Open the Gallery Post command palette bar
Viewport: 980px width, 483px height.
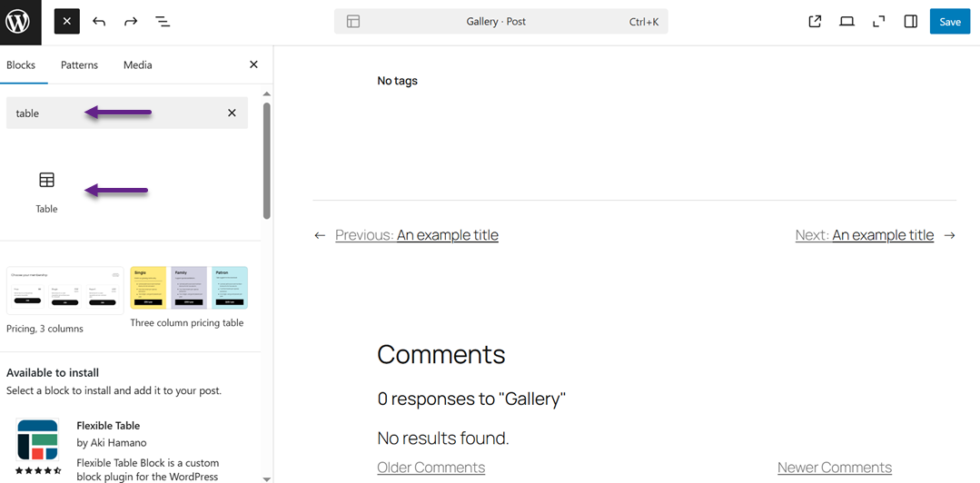pos(500,22)
